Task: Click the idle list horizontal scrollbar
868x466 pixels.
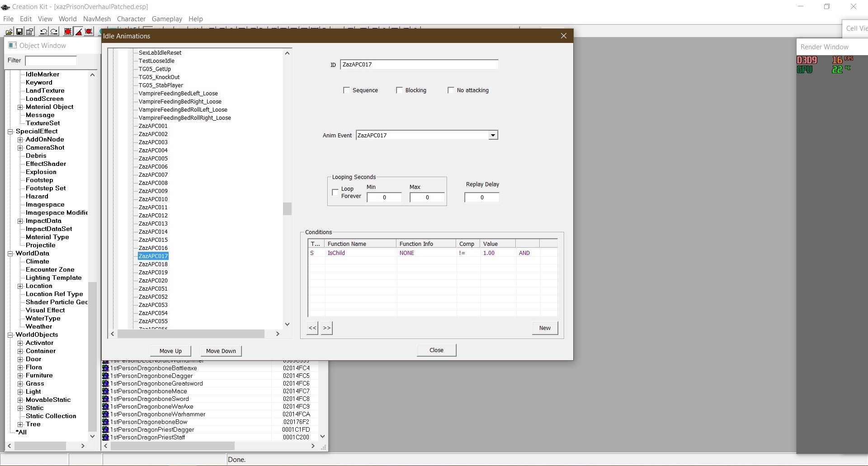Action: pos(191,334)
